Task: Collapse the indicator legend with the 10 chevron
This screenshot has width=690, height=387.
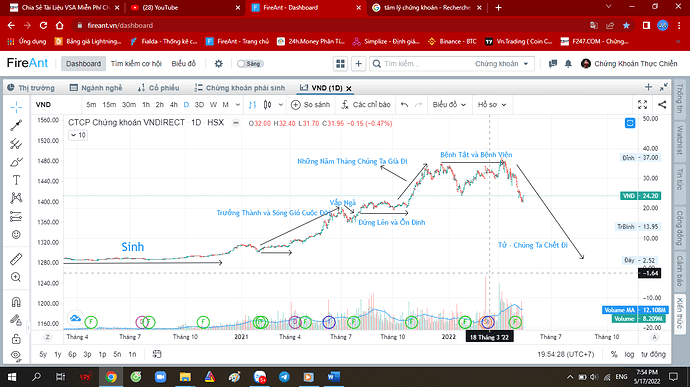Action: [78, 135]
